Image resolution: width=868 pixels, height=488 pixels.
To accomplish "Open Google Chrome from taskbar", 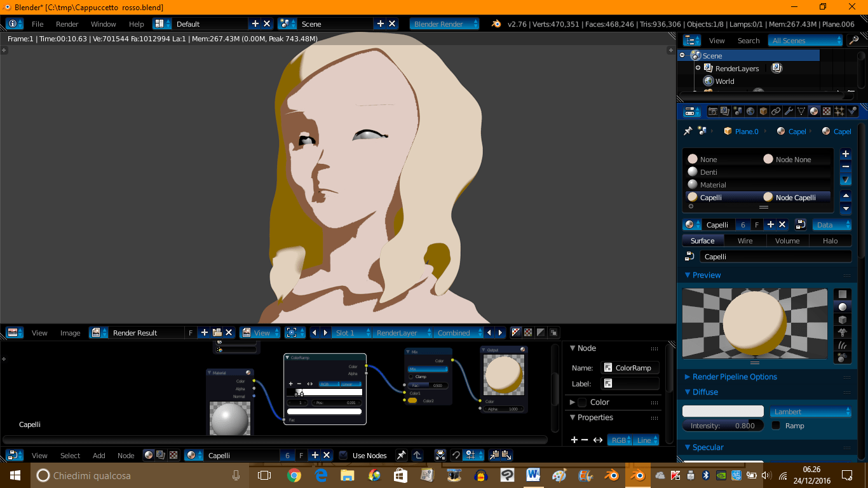I will pyautogui.click(x=294, y=475).
